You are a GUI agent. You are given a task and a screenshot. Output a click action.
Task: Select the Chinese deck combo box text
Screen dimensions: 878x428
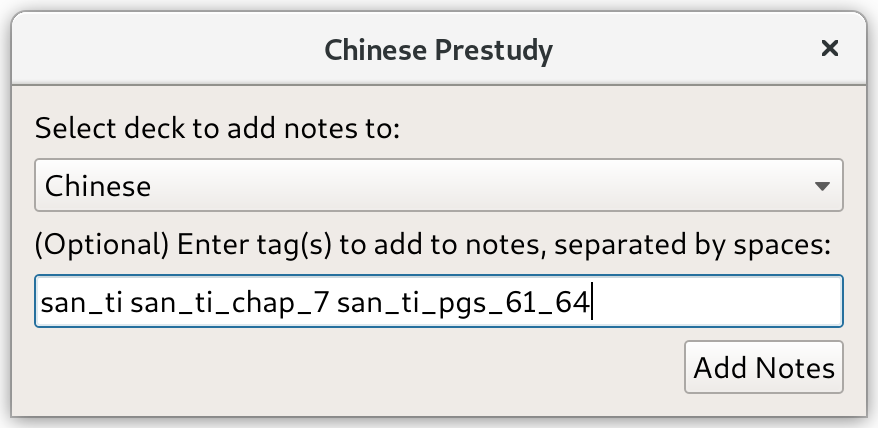pos(97,186)
